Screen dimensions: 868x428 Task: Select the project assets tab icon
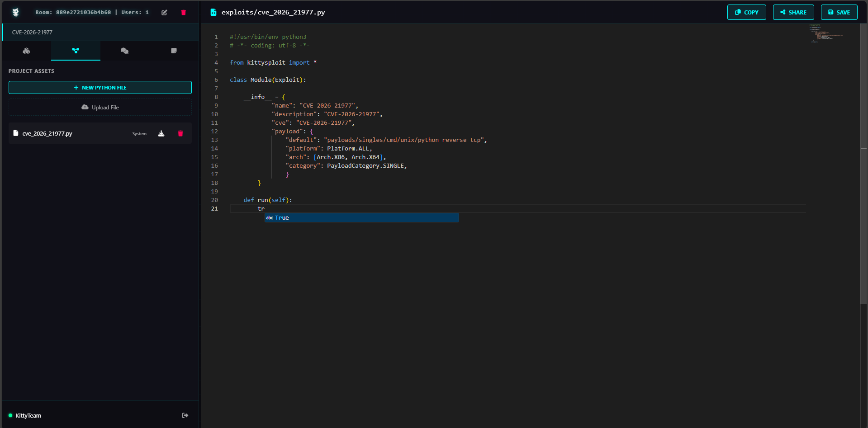point(76,51)
